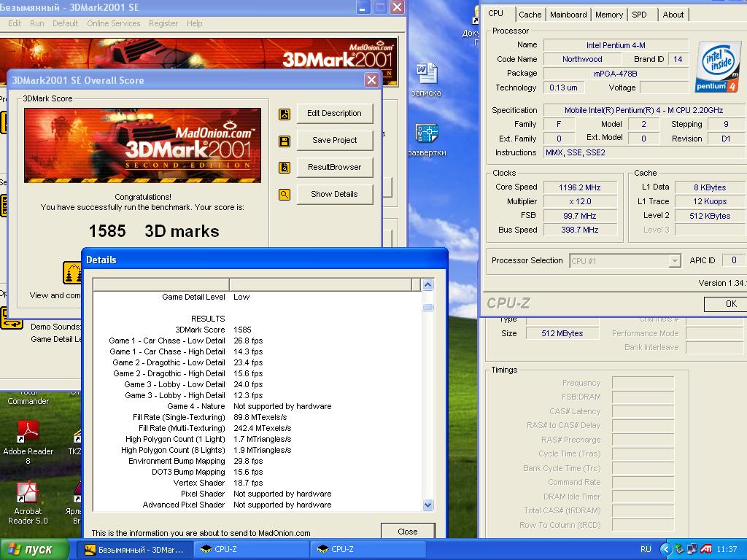The width and height of the screenshot is (747, 560).
Task: Expand hidden tray icons arrow
Action: 665,549
